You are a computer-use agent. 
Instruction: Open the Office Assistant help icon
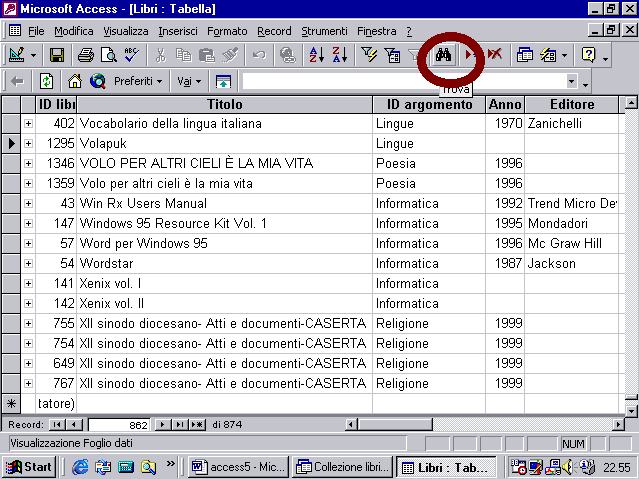pos(588,55)
